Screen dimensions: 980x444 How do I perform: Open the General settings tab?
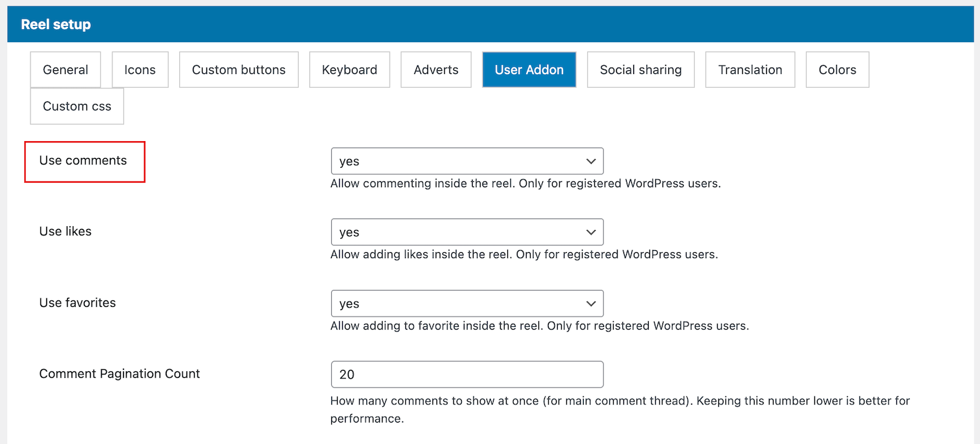(x=66, y=70)
